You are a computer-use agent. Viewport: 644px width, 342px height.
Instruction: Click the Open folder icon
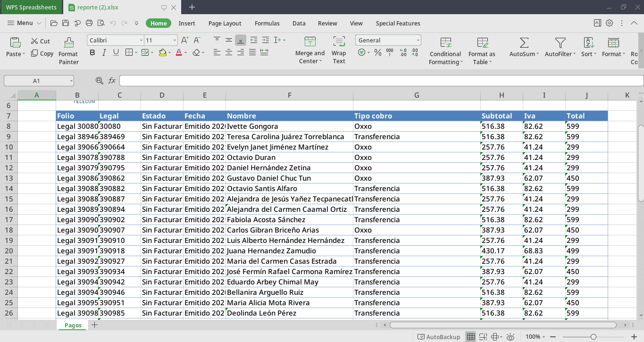tap(54, 23)
